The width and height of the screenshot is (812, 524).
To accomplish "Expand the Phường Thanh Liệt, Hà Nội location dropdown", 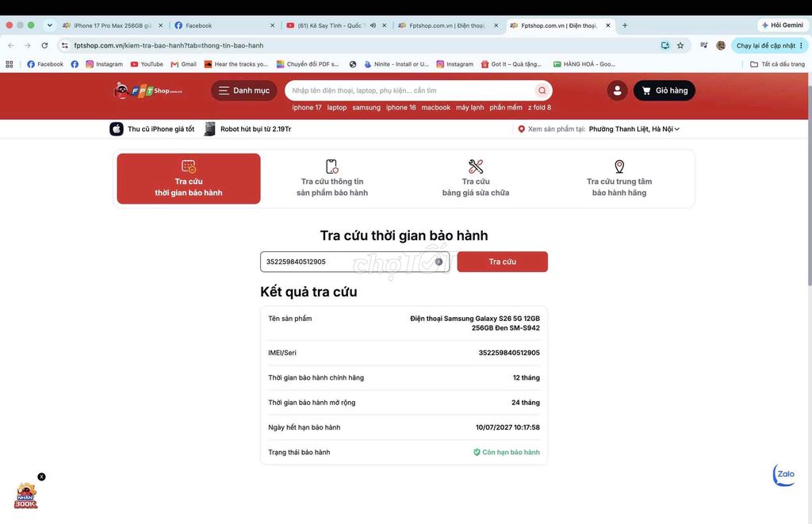I will tap(634, 129).
